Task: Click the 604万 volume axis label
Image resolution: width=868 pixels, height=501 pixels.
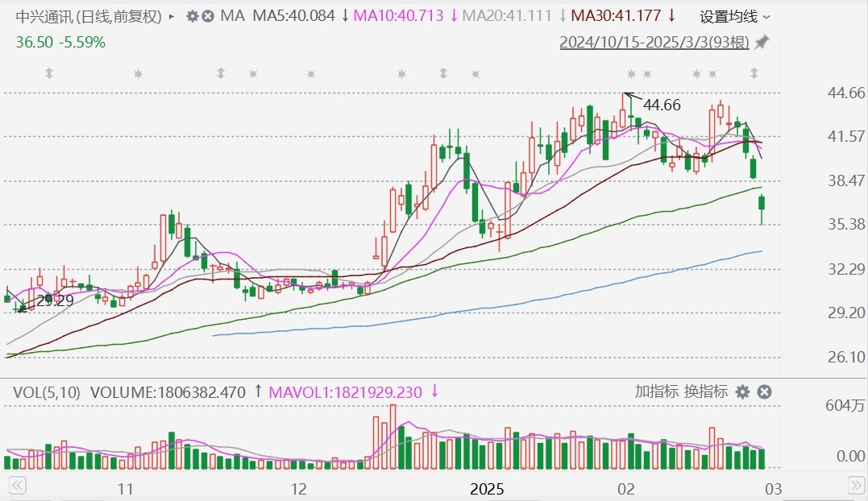Action: 845,406
